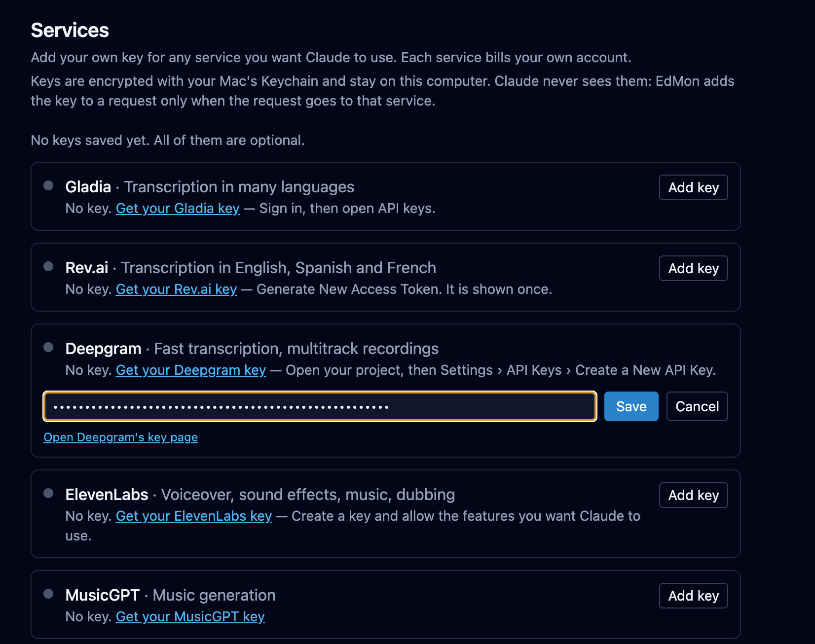Click the ElevenLabs status dot
Image resolution: width=815 pixels, height=644 pixels.
(x=48, y=493)
